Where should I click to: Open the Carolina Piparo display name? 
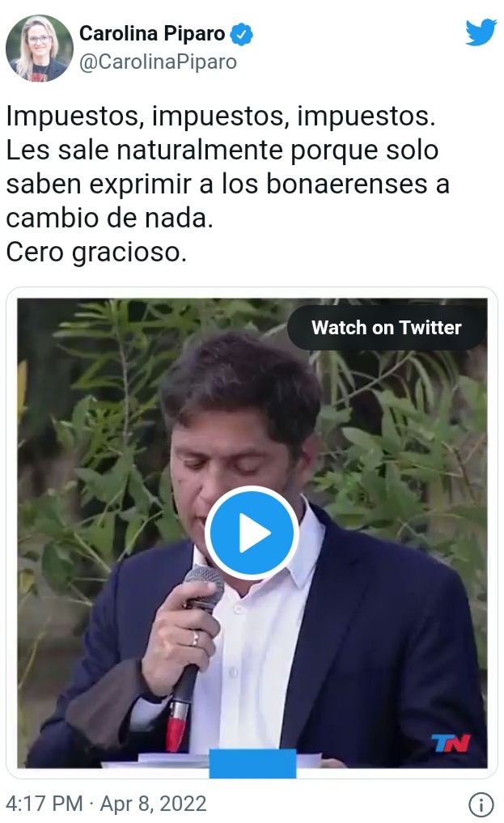[x=152, y=34]
